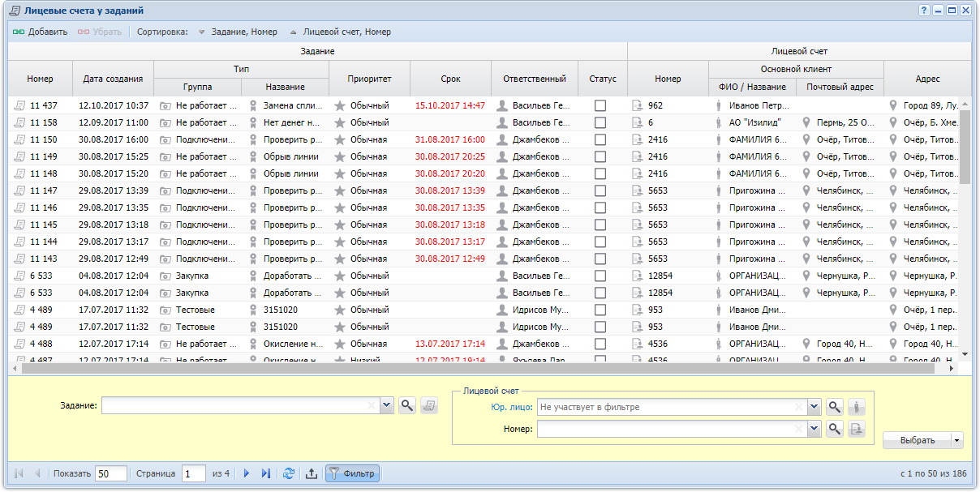The width and height of the screenshot is (980, 492).
Task: Go to the first page of results
Action: coord(19,473)
